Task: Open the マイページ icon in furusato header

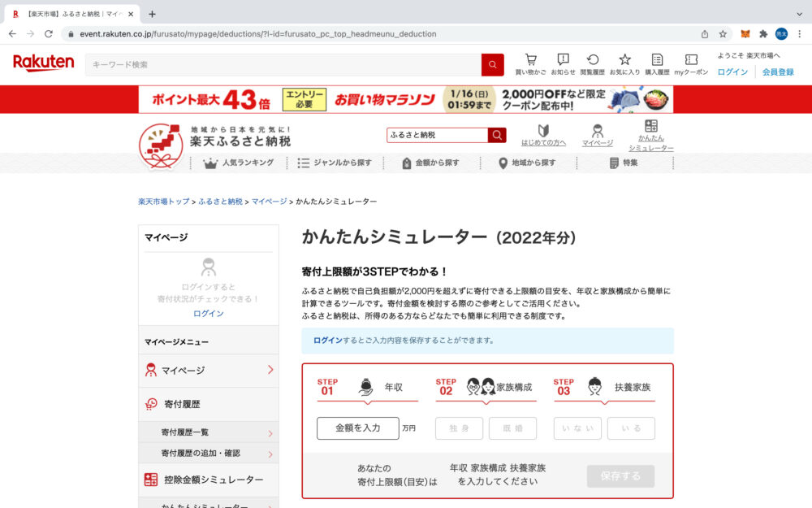Action: pyautogui.click(x=597, y=135)
